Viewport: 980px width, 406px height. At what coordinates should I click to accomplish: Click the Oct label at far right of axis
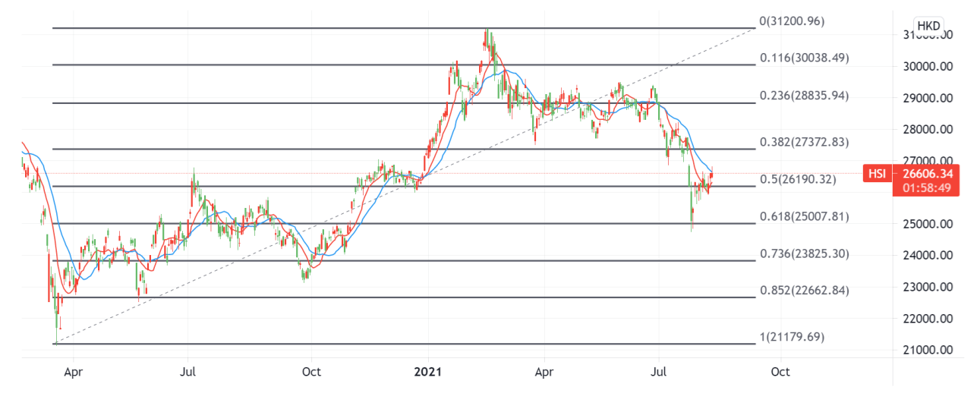[780, 372]
